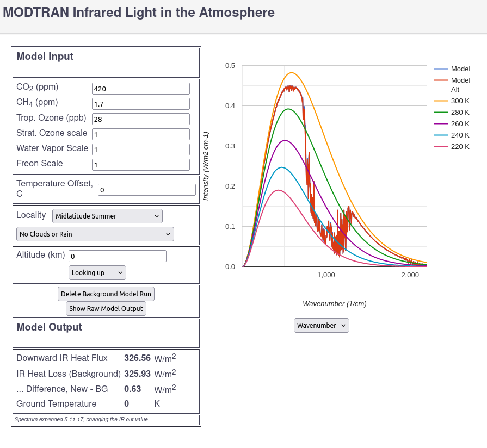Viewport: 487px width, 448px height.
Task: Click the cyan 240 K legend swatch
Action: 441,135
